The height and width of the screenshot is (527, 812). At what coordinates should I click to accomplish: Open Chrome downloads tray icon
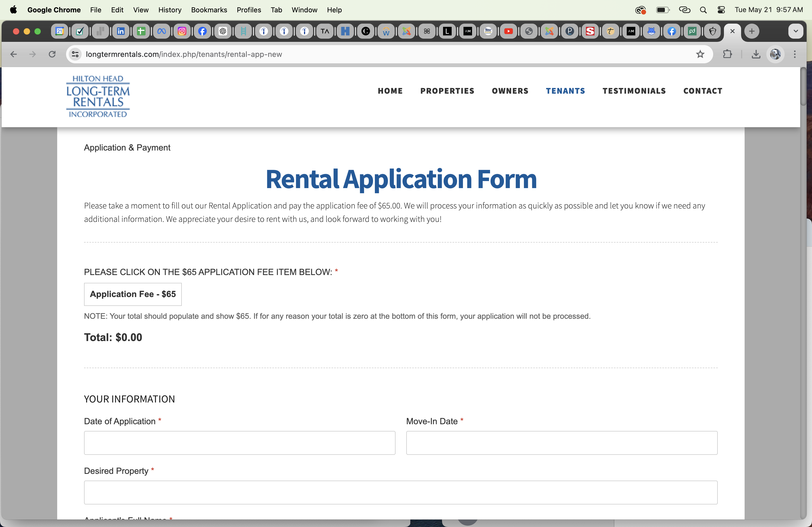(x=756, y=54)
